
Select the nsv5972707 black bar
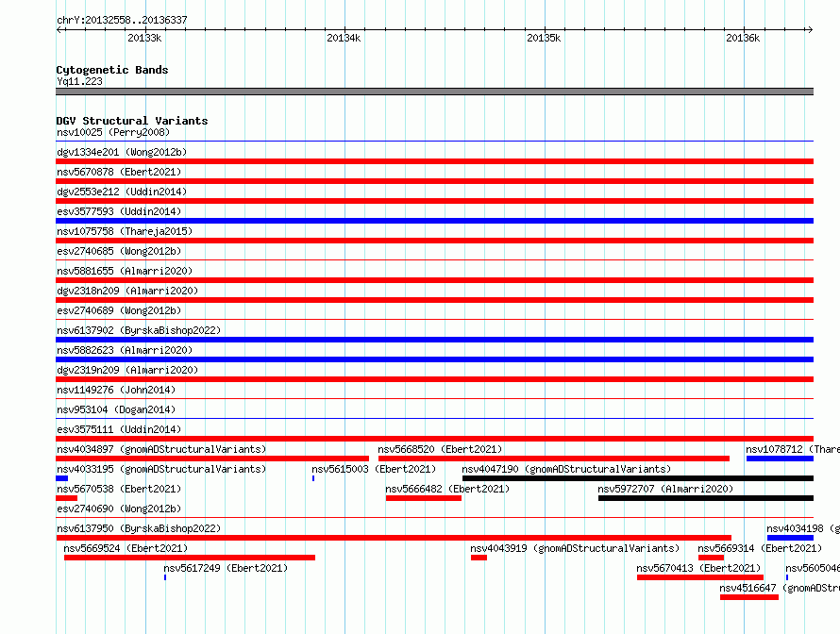pyautogui.click(x=706, y=498)
